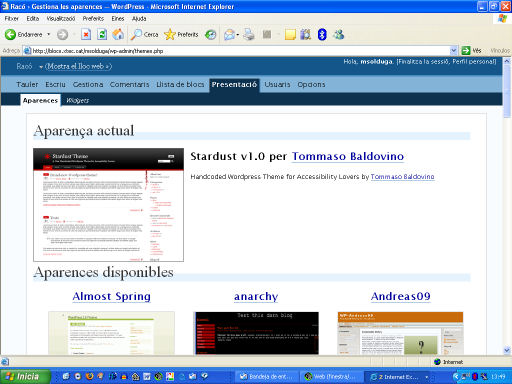This screenshot has height=384, width=512.
Task: Click the yellow note toolbar icon
Action: pyautogui.click(x=290, y=34)
